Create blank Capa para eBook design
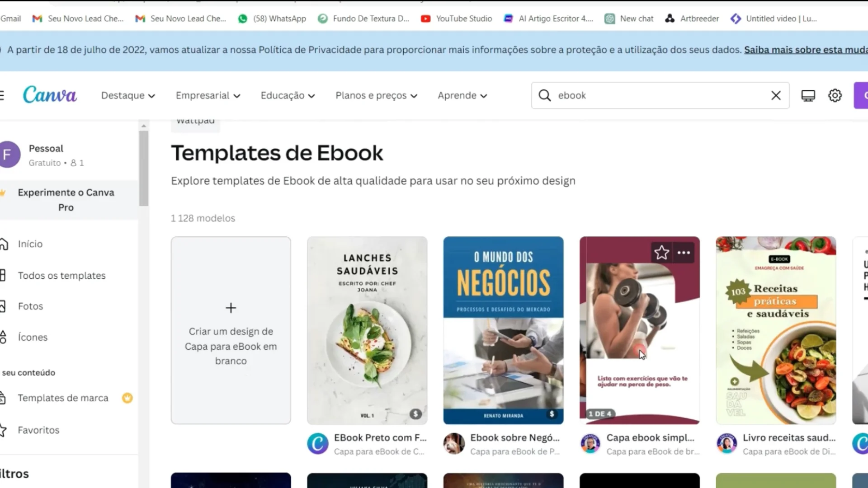Screen dimensions: 868x488 pos(231,330)
